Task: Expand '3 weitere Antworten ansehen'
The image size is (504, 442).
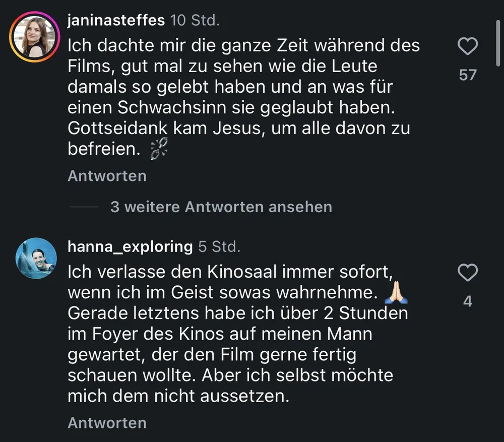Action: [221, 207]
